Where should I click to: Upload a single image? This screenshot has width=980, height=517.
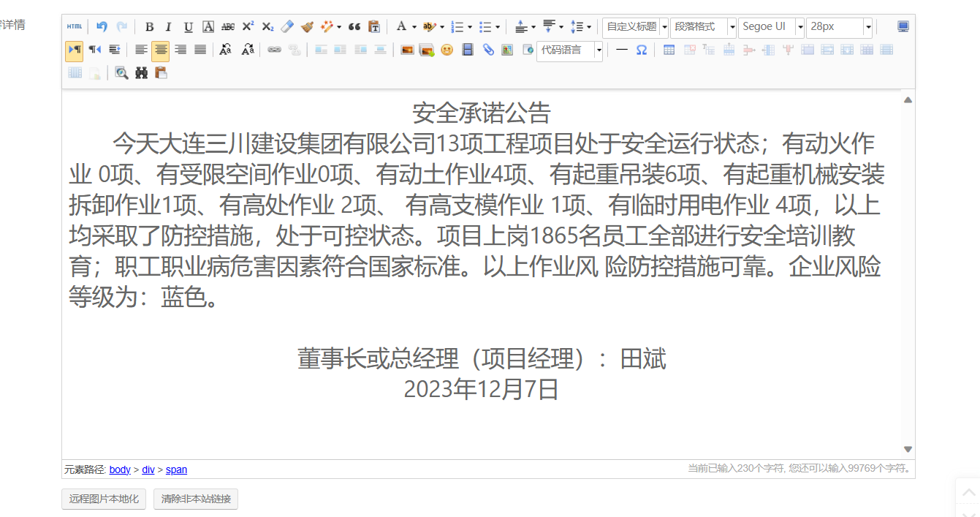[407, 50]
